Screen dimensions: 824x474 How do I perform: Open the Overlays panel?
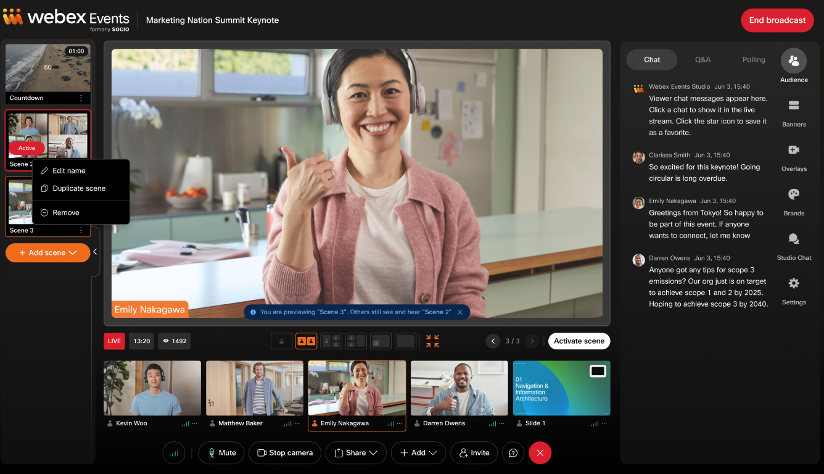(794, 150)
